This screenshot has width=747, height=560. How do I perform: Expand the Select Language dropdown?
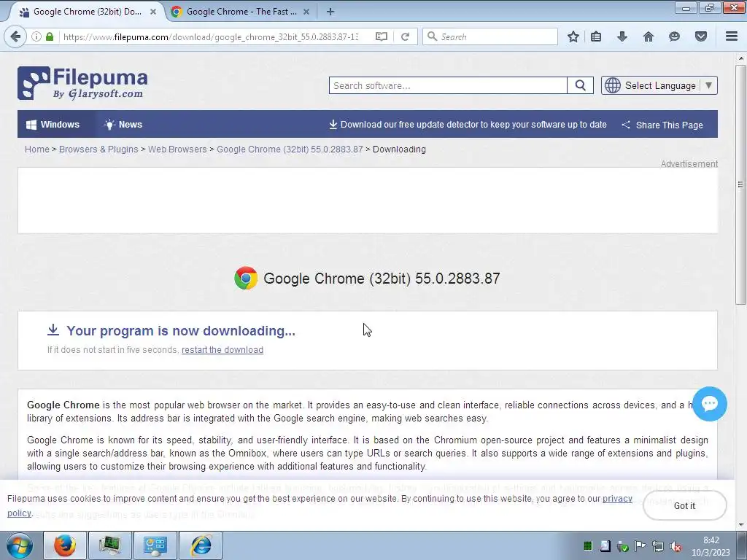tap(659, 85)
